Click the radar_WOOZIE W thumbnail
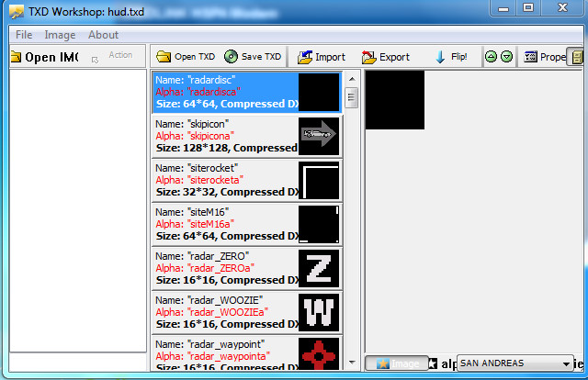 pyautogui.click(x=319, y=312)
